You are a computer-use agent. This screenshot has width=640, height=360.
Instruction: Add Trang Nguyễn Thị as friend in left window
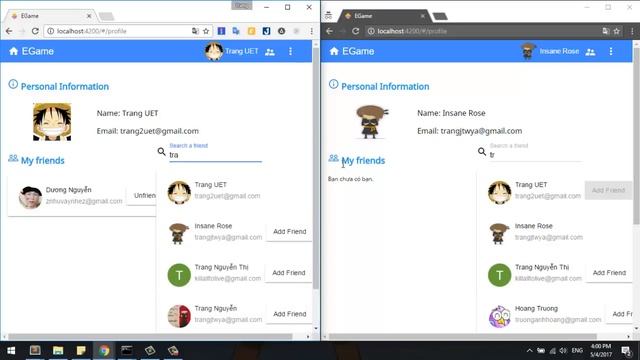[289, 273]
